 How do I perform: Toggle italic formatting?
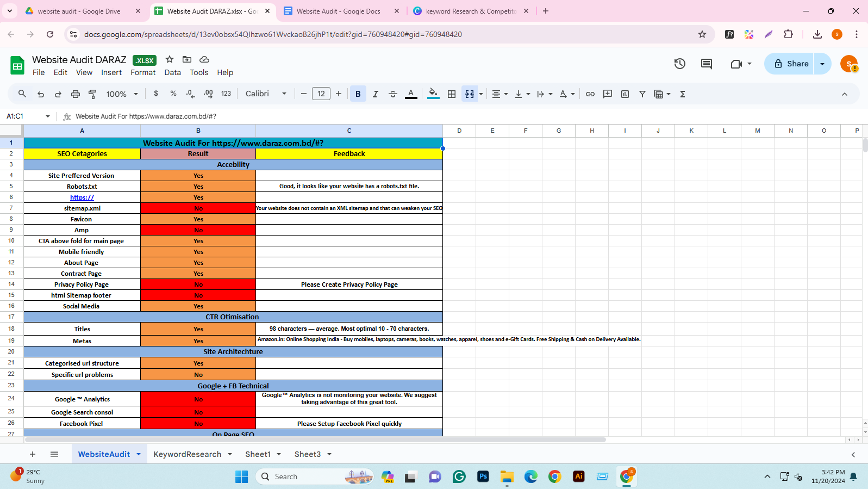click(x=375, y=94)
